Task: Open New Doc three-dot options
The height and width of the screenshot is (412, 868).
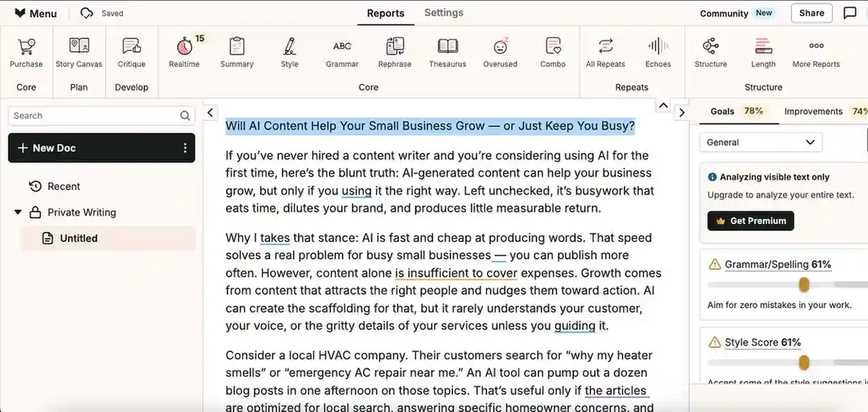Action: click(x=185, y=147)
